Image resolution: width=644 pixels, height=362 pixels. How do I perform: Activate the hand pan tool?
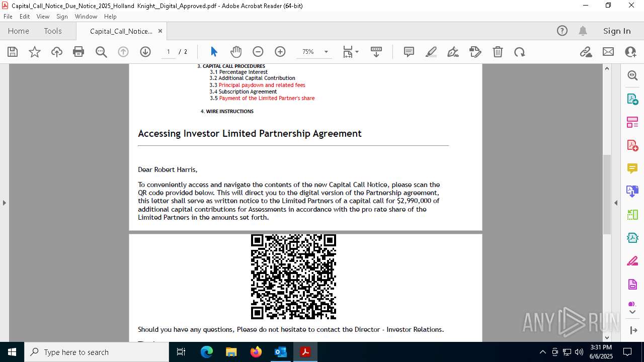coord(236,52)
